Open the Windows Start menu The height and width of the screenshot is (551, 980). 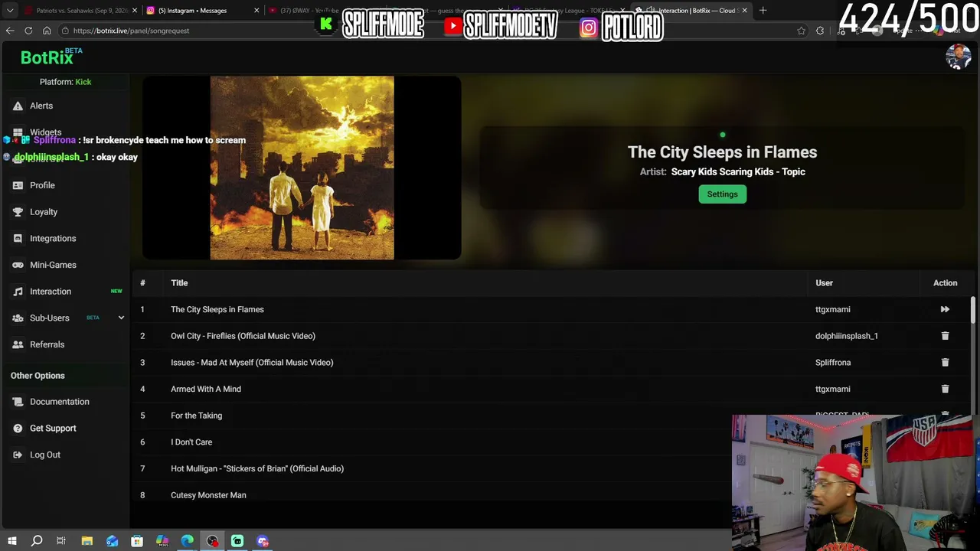pos(11,541)
